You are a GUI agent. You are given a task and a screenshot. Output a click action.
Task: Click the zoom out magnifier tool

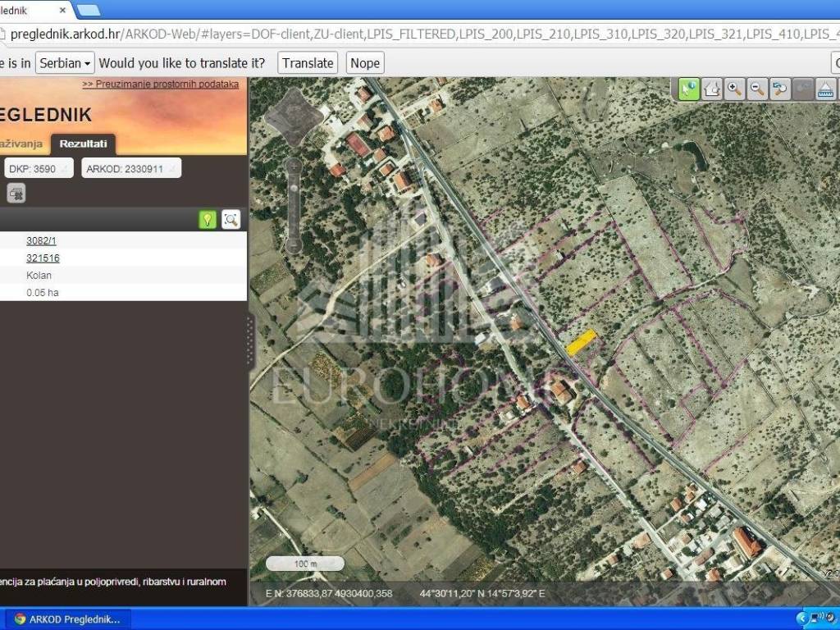758,89
